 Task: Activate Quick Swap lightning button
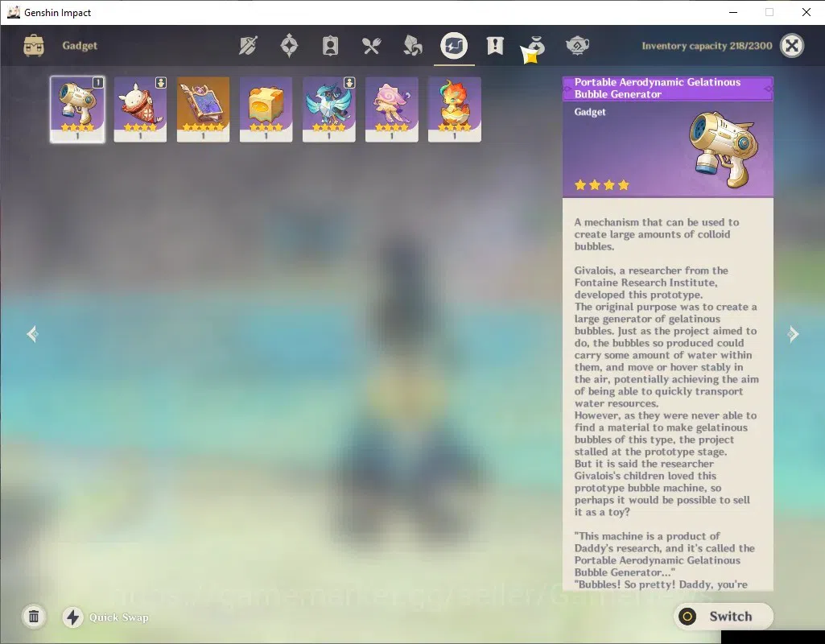(72, 617)
